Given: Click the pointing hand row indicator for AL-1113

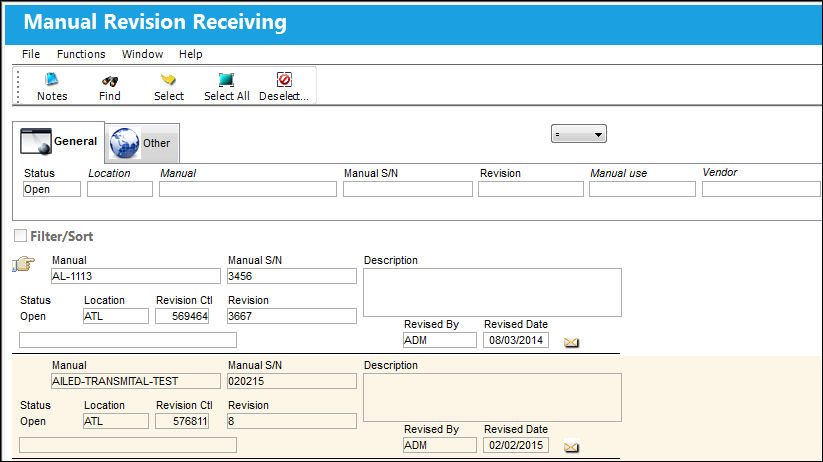Looking at the screenshot, I should click(x=24, y=263).
